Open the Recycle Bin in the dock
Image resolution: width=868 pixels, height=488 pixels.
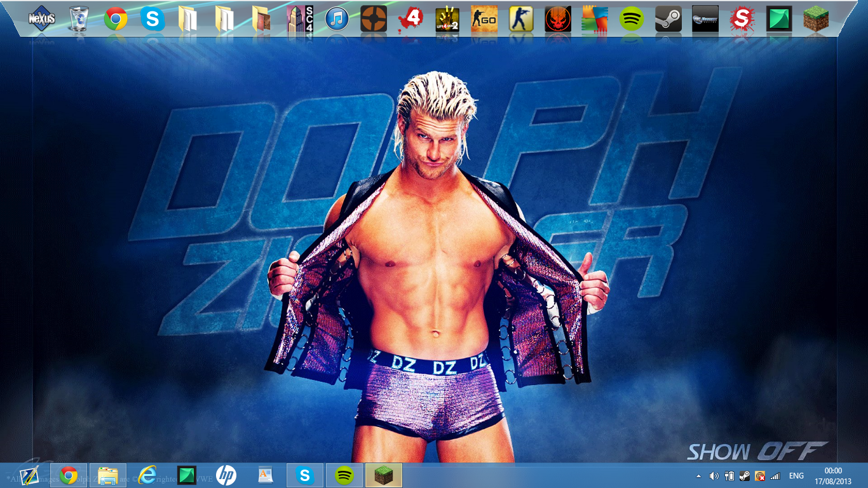(79, 19)
